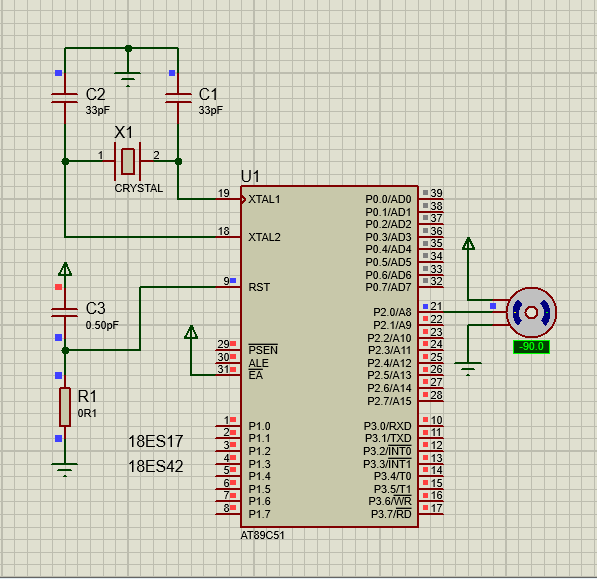This screenshot has width=597, height=579.
Task: Select capacitor C3 symbol
Action: click(x=64, y=312)
